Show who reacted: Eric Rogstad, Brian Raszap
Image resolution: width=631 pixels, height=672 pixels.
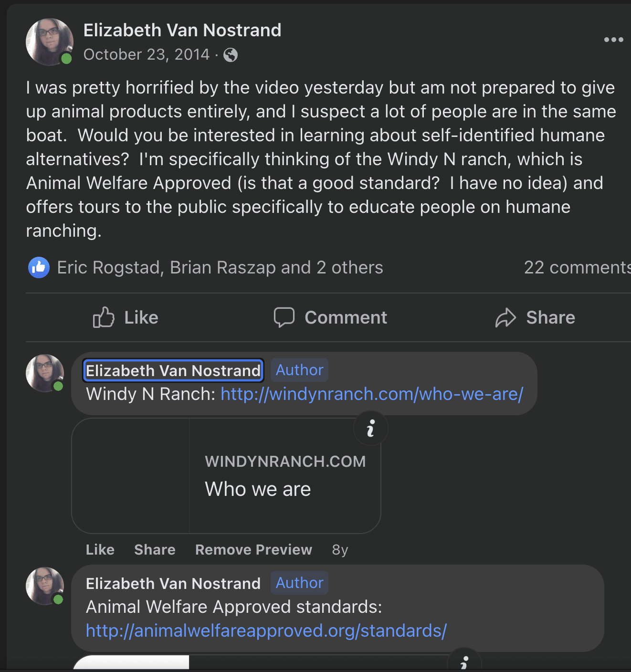click(x=220, y=268)
